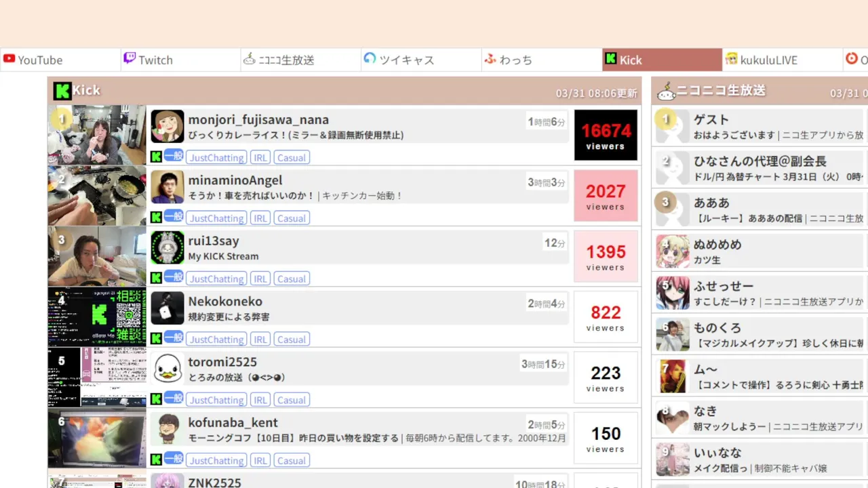This screenshot has height=488, width=868.
Task: Switch to the Twitch tab
Action: click(x=180, y=60)
